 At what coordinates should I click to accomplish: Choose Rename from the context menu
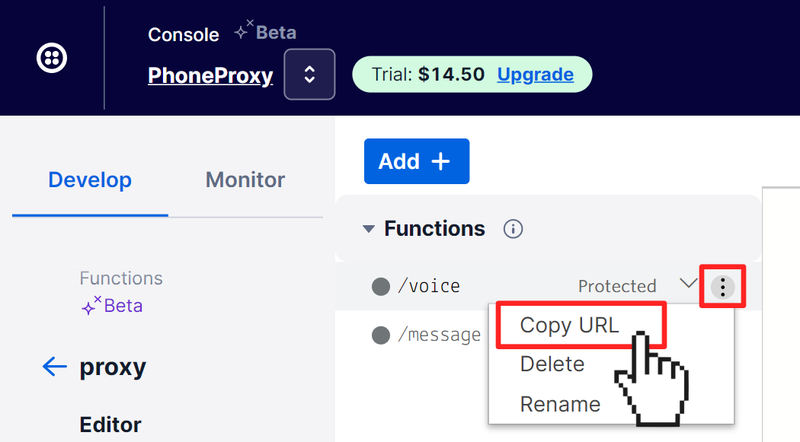[x=560, y=404]
